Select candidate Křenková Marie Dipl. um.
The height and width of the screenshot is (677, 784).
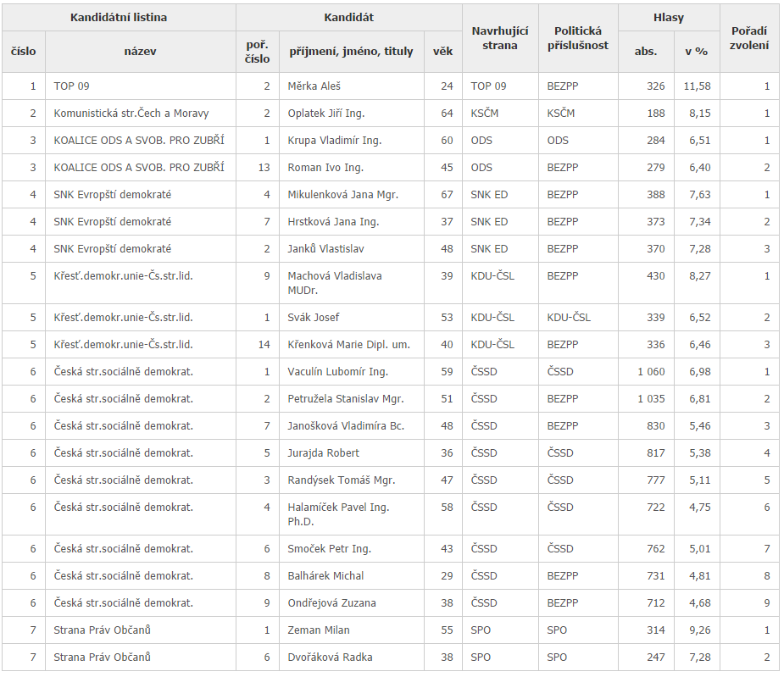point(348,345)
